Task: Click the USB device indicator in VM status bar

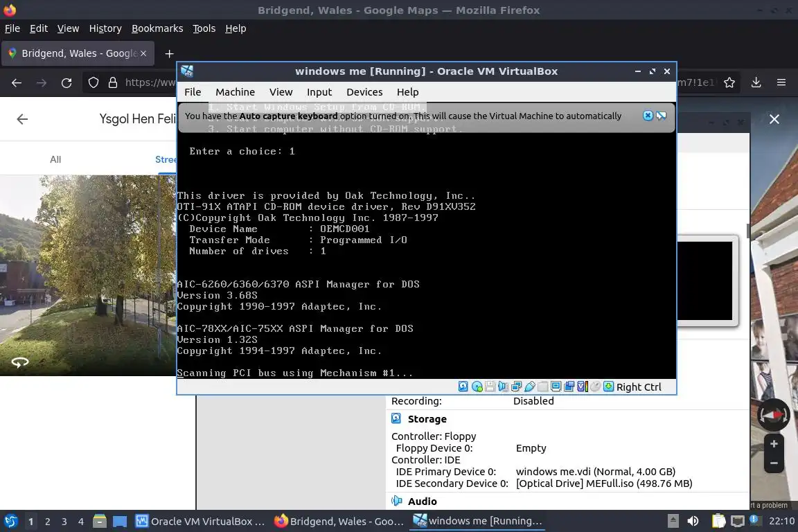Action: [529, 387]
